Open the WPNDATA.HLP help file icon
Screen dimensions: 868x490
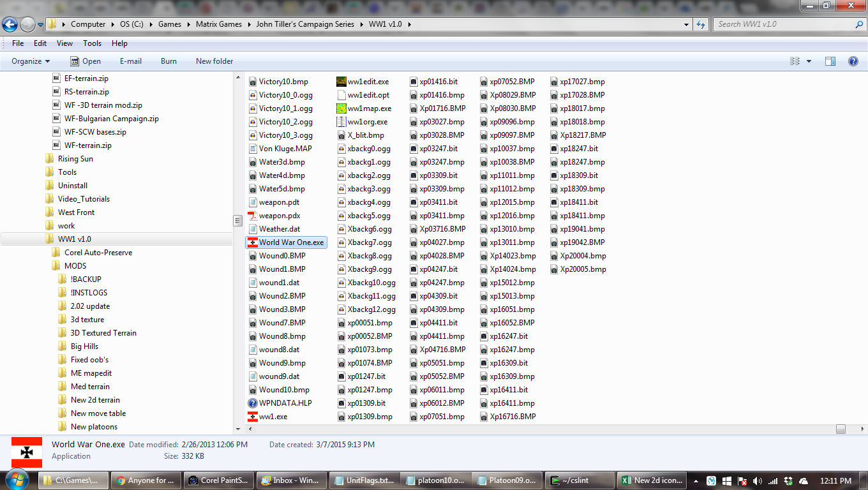pos(253,403)
